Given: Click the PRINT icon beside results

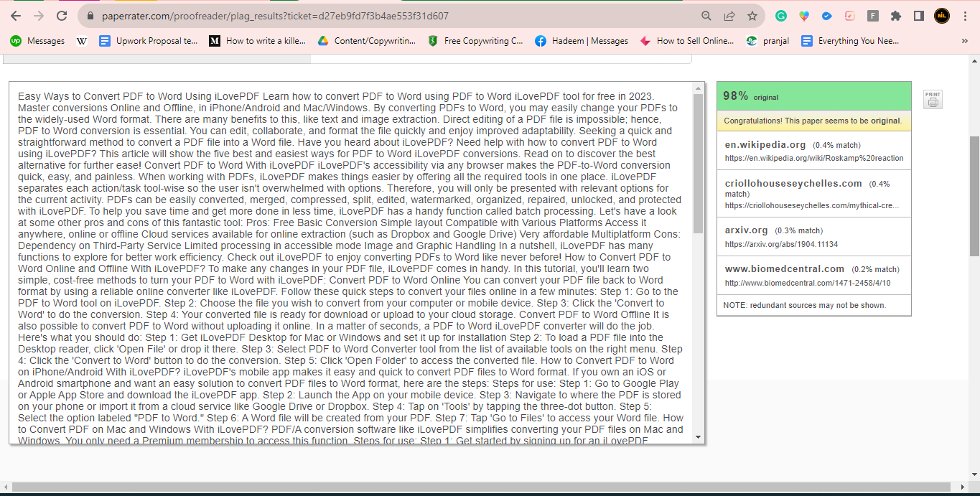Looking at the screenshot, I should coord(933,100).
